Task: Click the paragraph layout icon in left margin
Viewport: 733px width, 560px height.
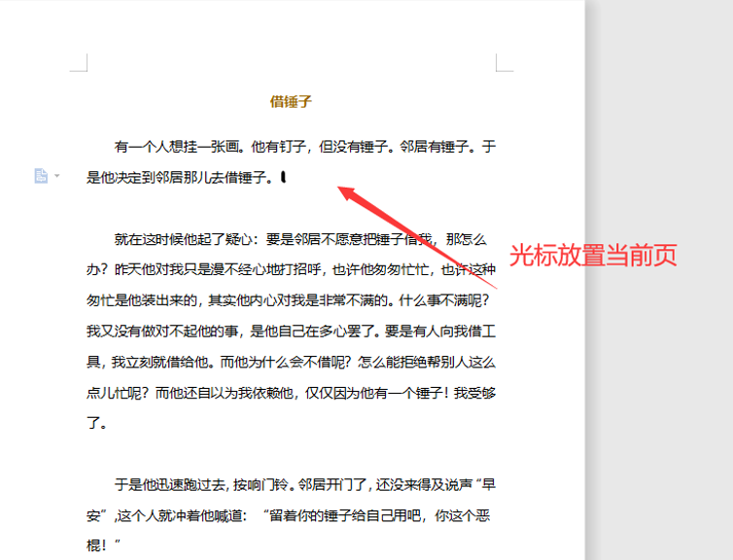Action: pos(41,176)
